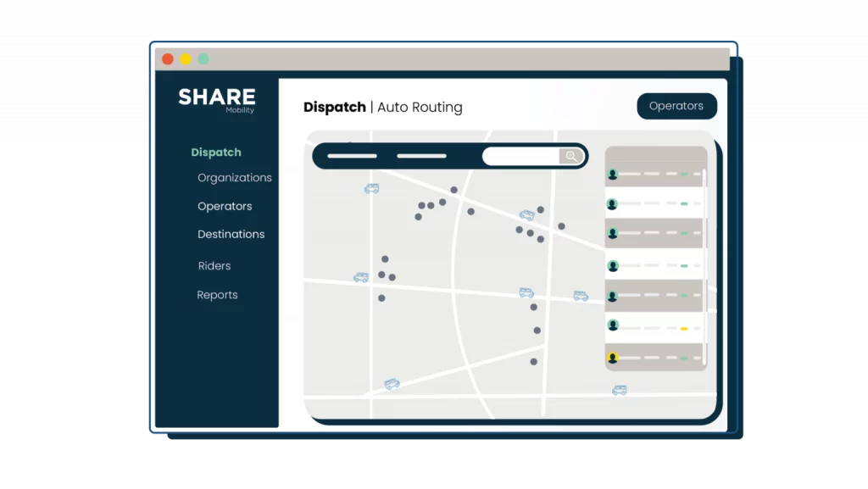Select the yellow operator avatar in the list
This screenshot has height=489, width=868.
click(x=613, y=358)
